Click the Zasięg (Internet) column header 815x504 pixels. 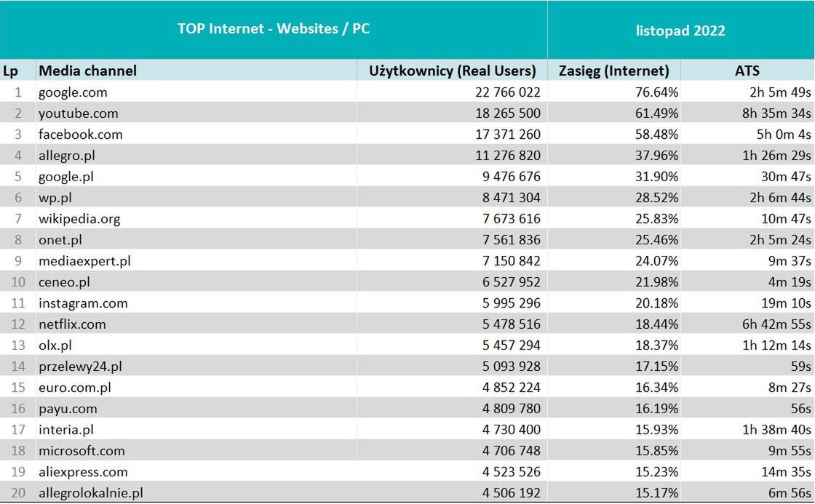pyautogui.click(x=613, y=71)
